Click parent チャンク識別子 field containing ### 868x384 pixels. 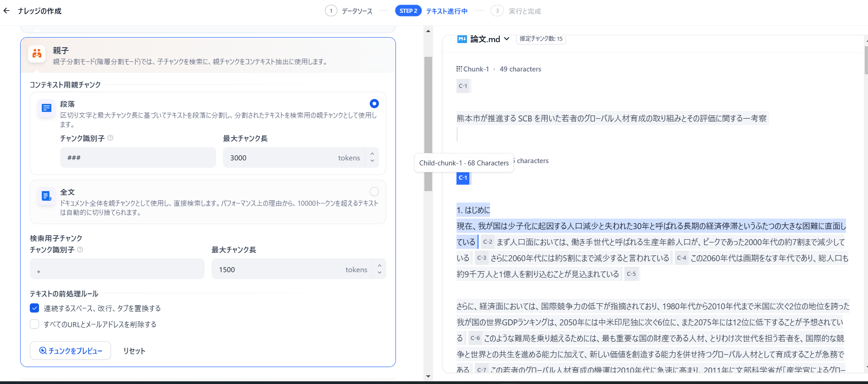138,158
